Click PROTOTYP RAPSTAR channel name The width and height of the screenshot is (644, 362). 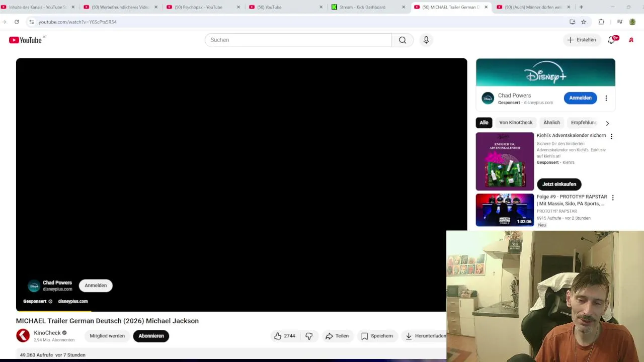click(x=556, y=211)
